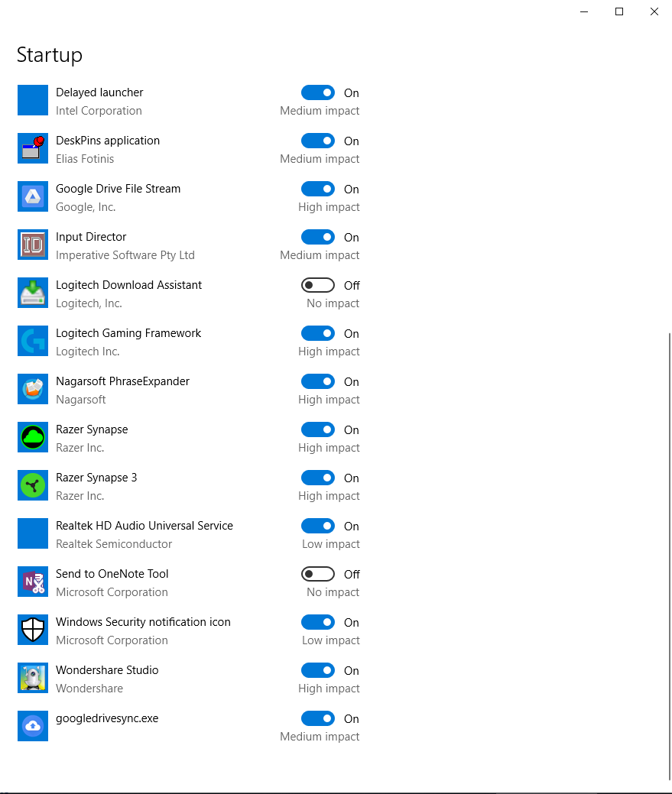Click 'Imperative Software Pty Ltd' text
The height and width of the screenshot is (794, 672).
[125, 255]
